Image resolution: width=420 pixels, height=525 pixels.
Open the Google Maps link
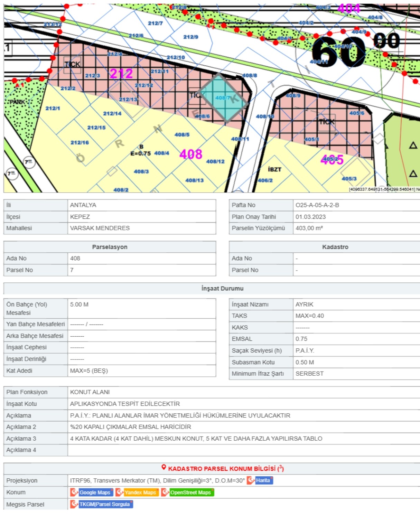pyautogui.click(x=94, y=492)
